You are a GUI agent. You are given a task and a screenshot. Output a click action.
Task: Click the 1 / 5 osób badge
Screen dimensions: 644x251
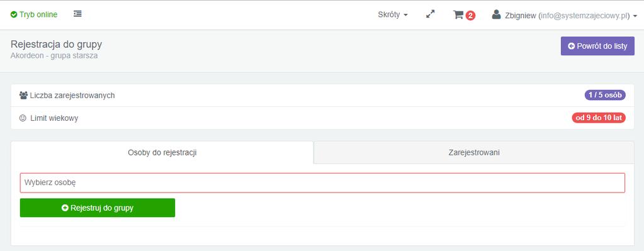tap(605, 95)
